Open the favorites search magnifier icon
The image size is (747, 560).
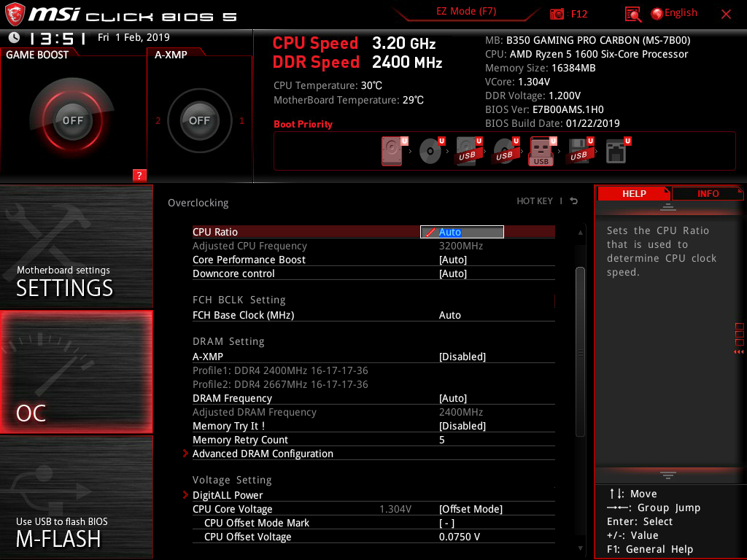633,14
